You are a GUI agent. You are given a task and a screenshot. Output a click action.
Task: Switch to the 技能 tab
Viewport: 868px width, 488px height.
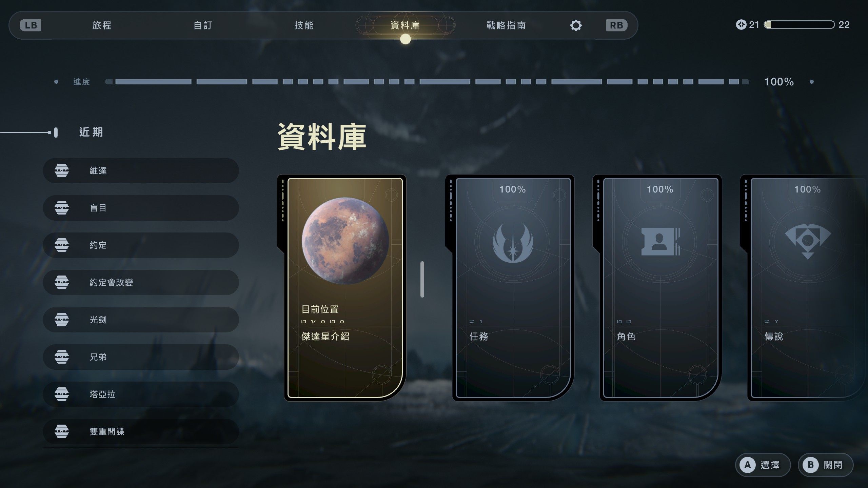[x=304, y=25]
